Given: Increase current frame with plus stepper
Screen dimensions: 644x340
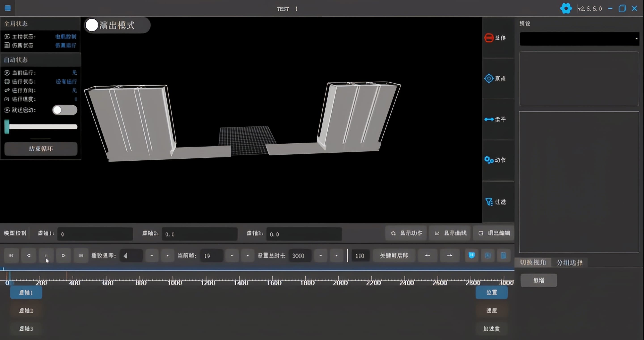Looking at the screenshot, I should point(248,255).
